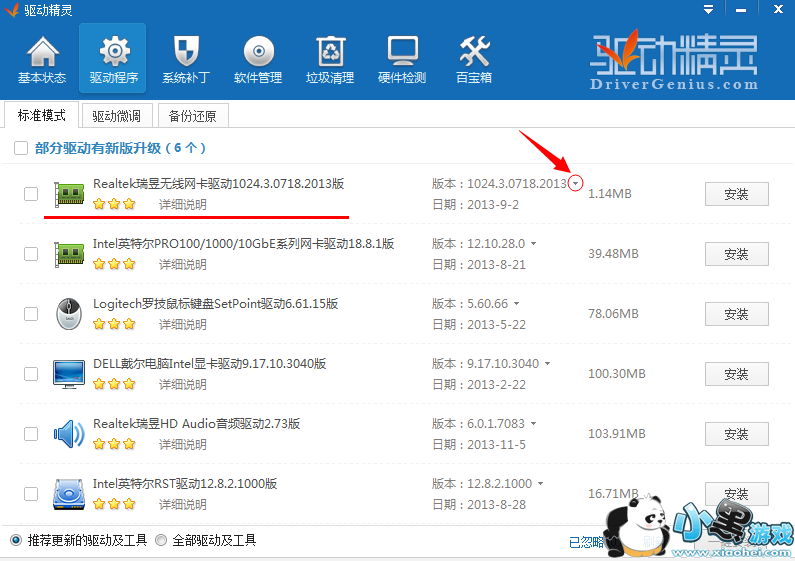This screenshot has width=795, height=561.
Task: Switch to the 标准模式 tab
Action: tap(42, 115)
